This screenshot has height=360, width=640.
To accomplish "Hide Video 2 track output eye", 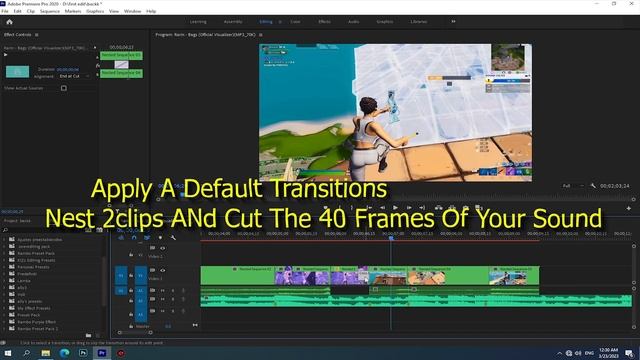I will coord(162,248).
